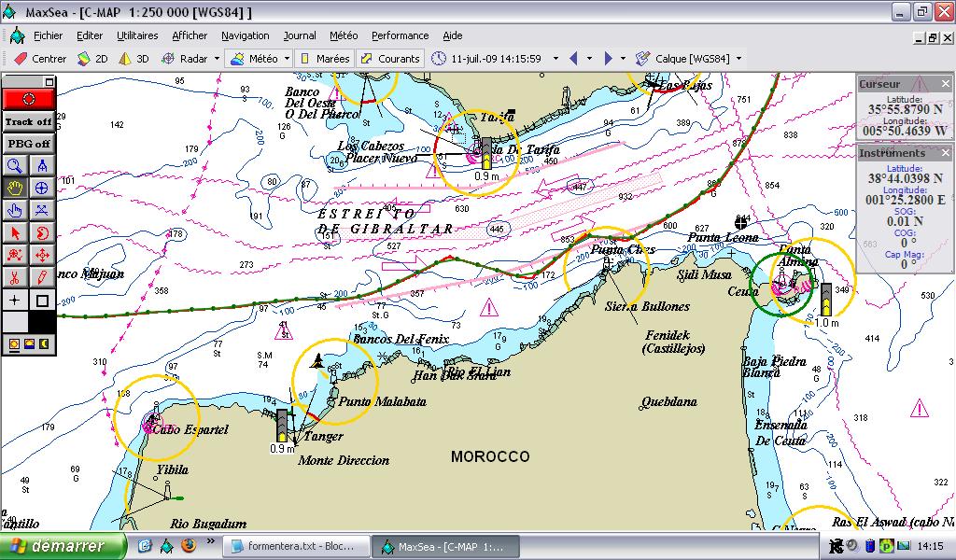This screenshot has width=956, height=560.
Task: Select the black color swatch
Action: click(42, 322)
